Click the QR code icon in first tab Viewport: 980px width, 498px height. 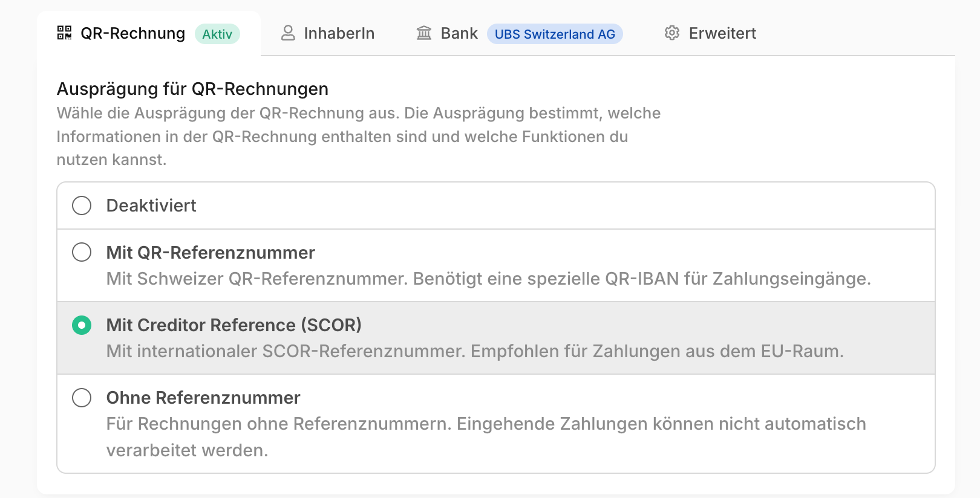click(64, 33)
